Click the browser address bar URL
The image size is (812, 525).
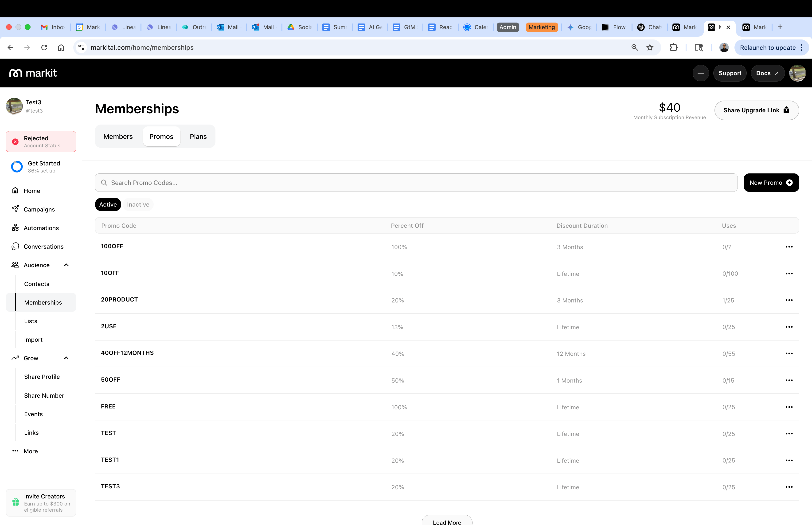[x=142, y=47]
